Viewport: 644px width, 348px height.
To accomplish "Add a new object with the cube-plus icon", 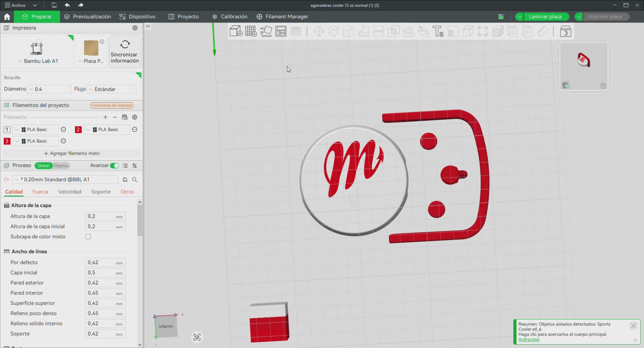I will point(236,31).
